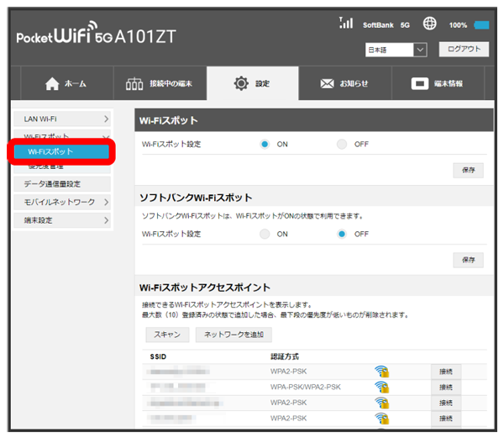This screenshot has width=504, height=438.
Task: Select ON for Wi-Fiスポット設定
Action: [265, 144]
